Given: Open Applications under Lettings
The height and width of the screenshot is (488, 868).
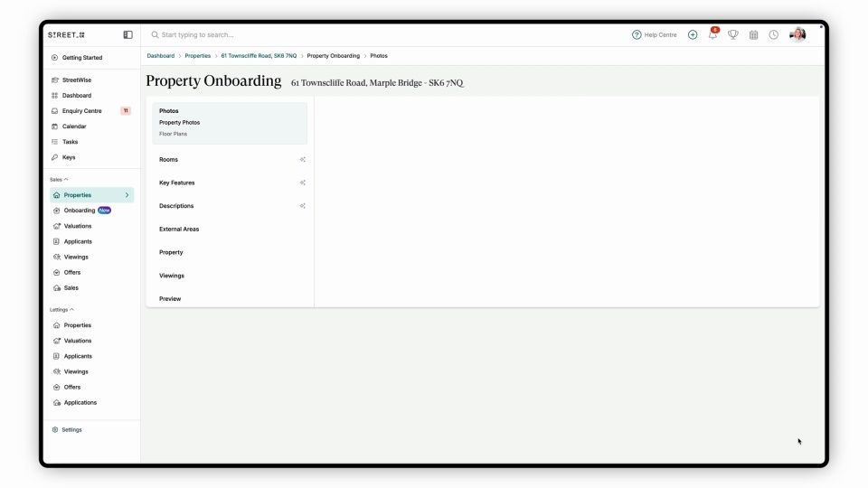Looking at the screenshot, I should tap(80, 403).
